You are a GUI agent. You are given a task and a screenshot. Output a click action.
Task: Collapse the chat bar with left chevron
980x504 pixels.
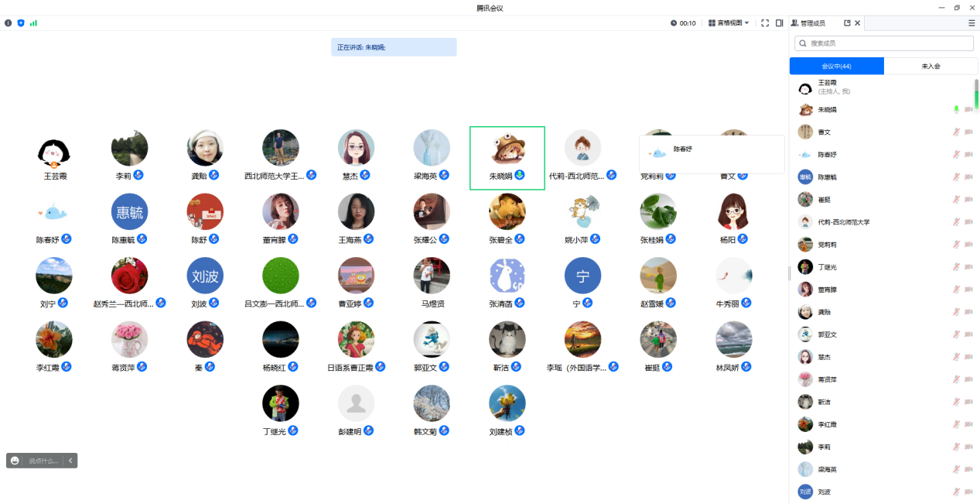click(x=70, y=461)
